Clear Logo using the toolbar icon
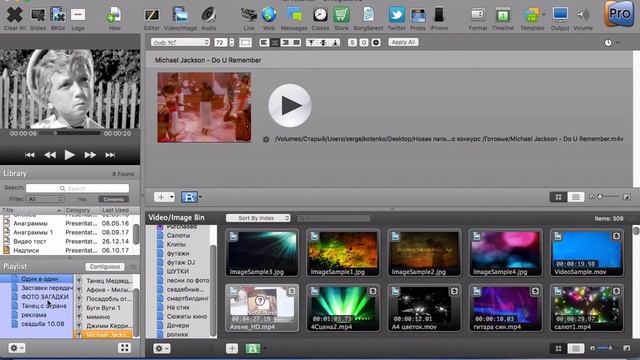This screenshot has height=360, width=640. click(x=78, y=16)
